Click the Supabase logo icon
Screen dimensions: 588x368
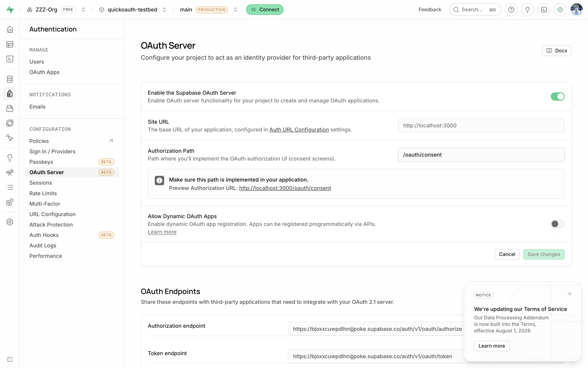click(x=10, y=9)
